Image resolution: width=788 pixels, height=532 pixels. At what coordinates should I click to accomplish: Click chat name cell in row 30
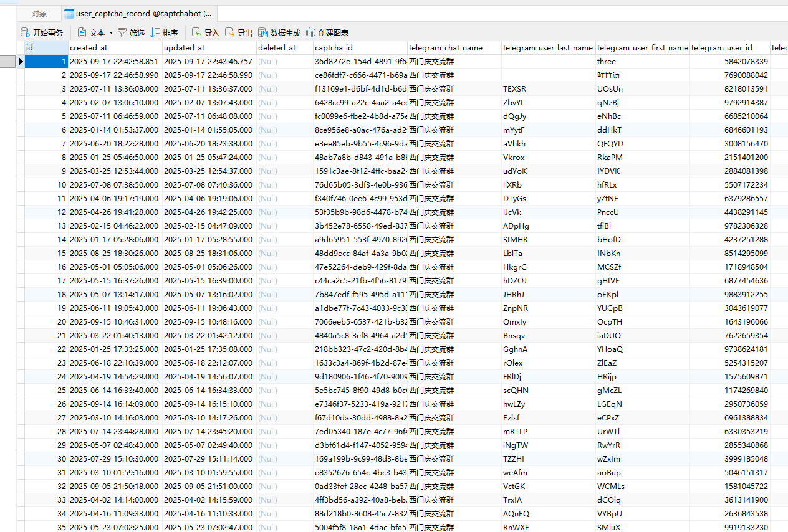tap(454, 458)
